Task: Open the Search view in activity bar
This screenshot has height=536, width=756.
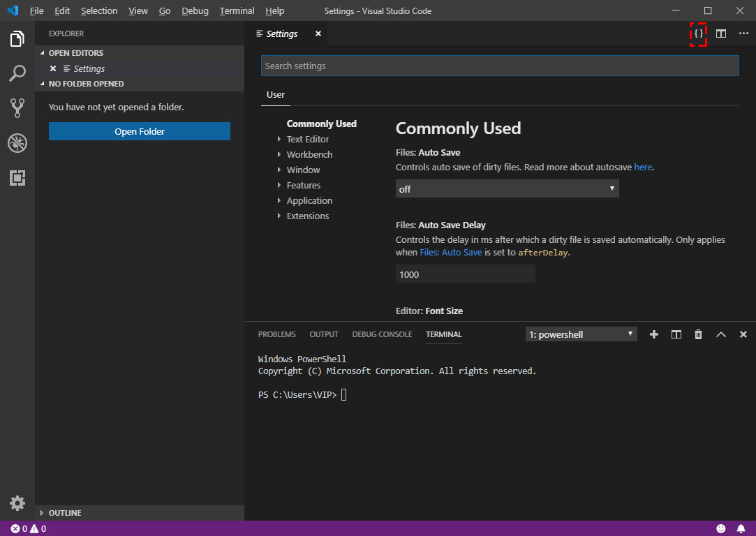Action: 17,73
